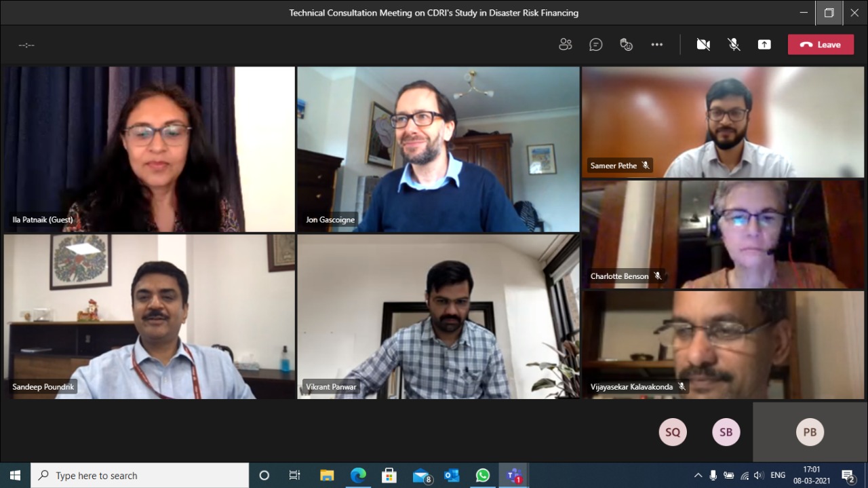Unmute microphone in meeting toolbar
The image size is (868, 488).
pos(734,45)
